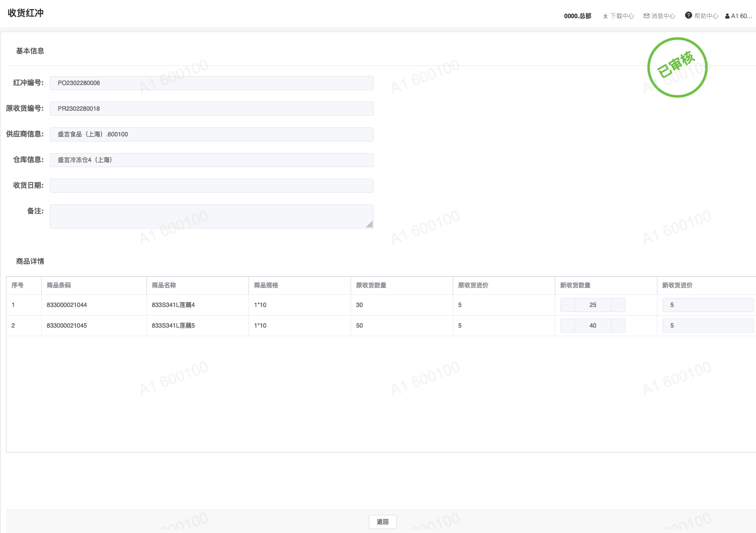Click the 红冲编号 input field
756x533 pixels.
coord(212,83)
